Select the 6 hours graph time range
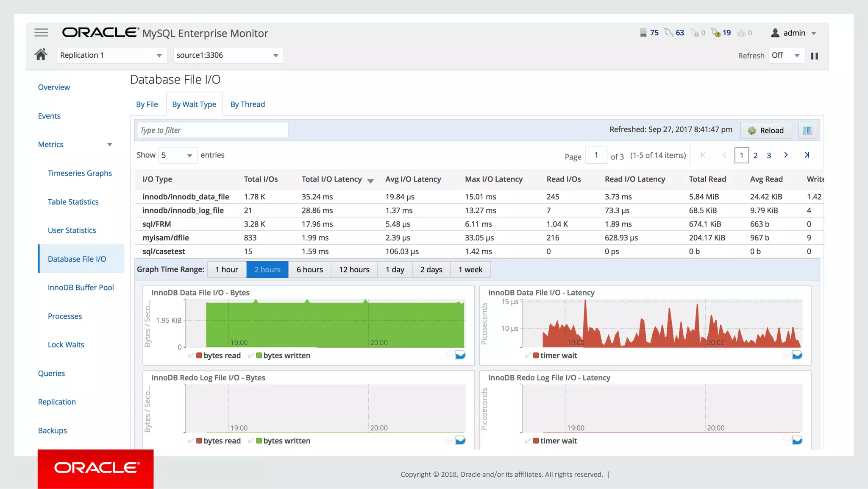 309,270
